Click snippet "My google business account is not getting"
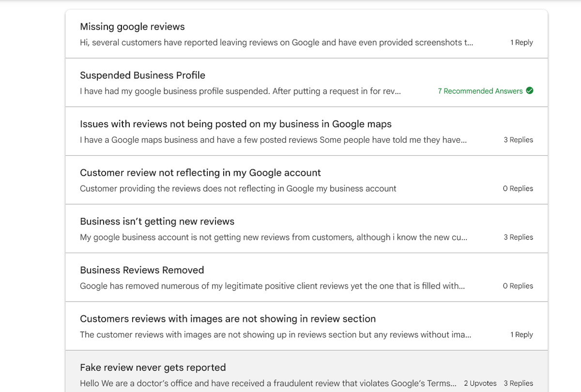This screenshot has height=392, width=581. [x=274, y=237]
